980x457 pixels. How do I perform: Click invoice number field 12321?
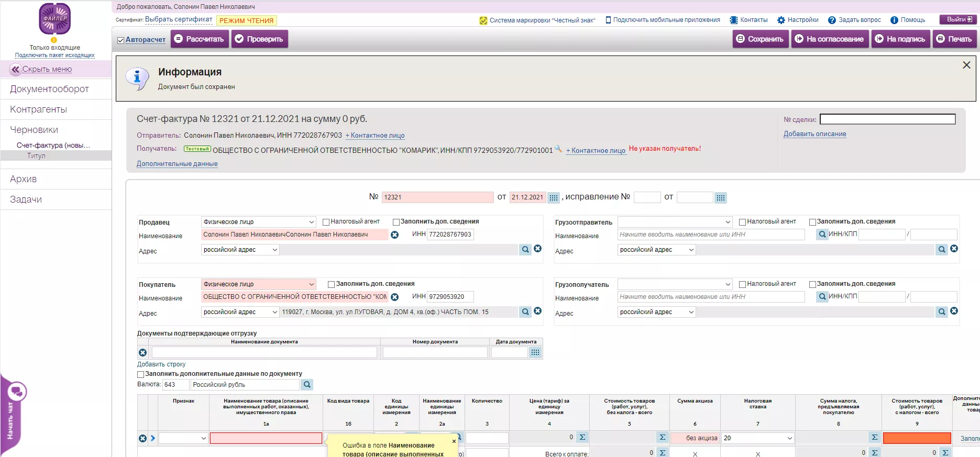pos(437,197)
